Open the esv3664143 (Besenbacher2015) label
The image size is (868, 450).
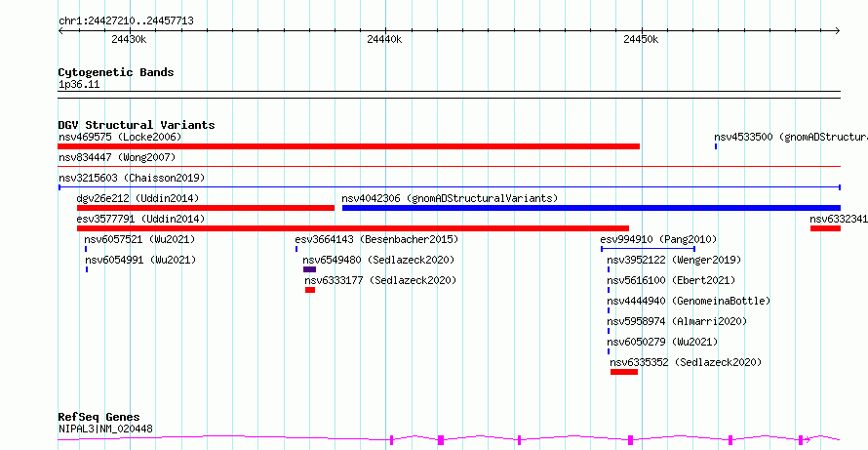[376, 239]
